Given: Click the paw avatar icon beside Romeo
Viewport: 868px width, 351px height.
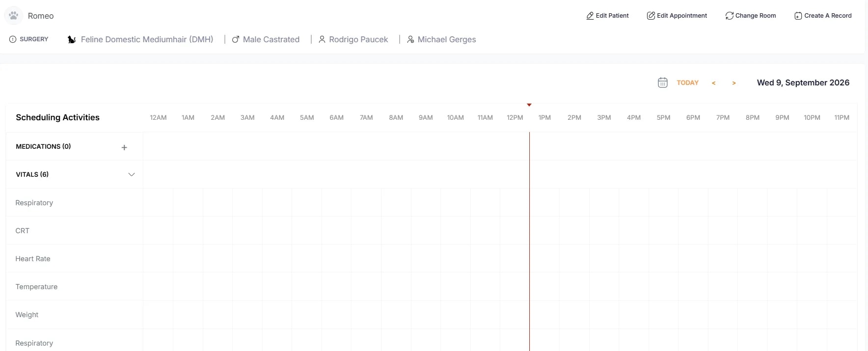Looking at the screenshot, I should coord(14,16).
